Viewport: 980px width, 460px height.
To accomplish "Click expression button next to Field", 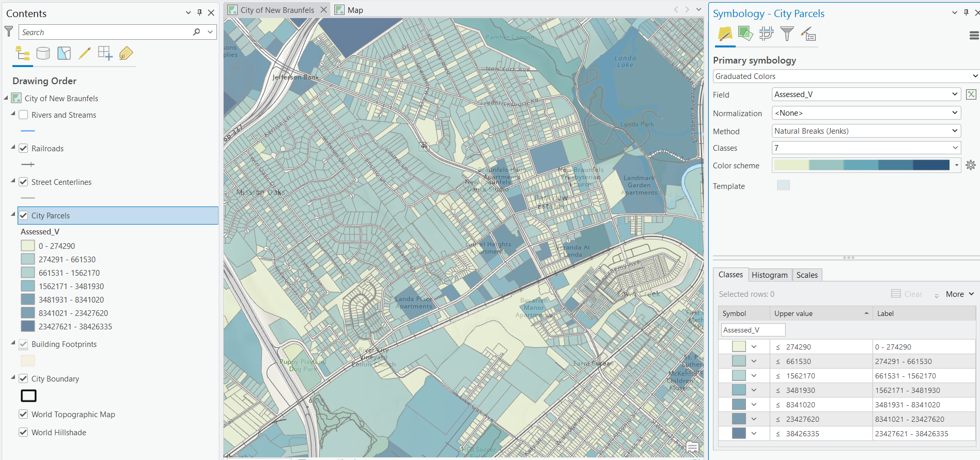I will (971, 94).
